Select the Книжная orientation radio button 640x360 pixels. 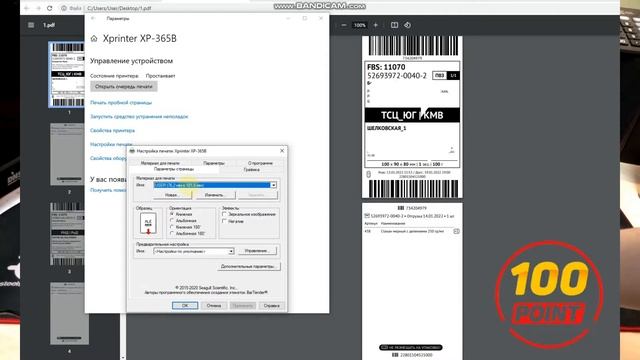pyautogui.click(x=172, y=214)
